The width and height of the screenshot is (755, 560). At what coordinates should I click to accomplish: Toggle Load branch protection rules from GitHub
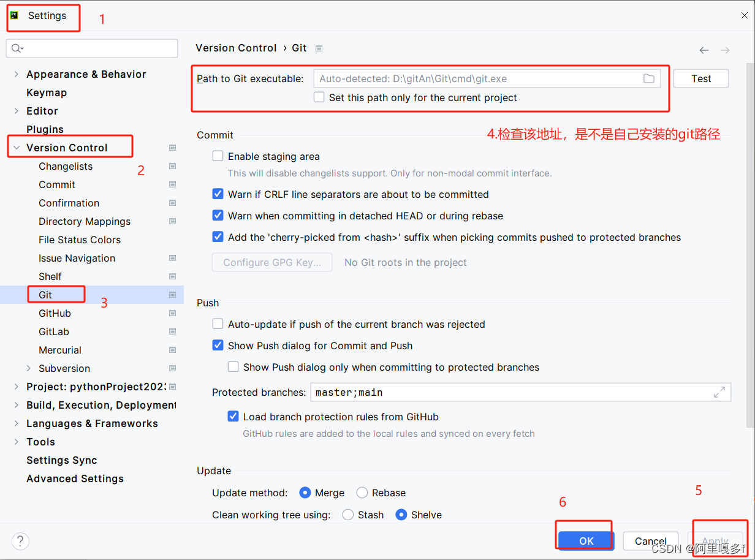click(x=233, y=417)
